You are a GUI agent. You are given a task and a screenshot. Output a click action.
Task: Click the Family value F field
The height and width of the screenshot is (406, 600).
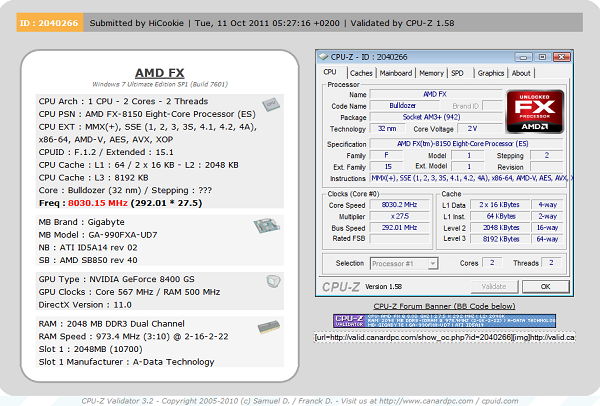pos(387,155)
